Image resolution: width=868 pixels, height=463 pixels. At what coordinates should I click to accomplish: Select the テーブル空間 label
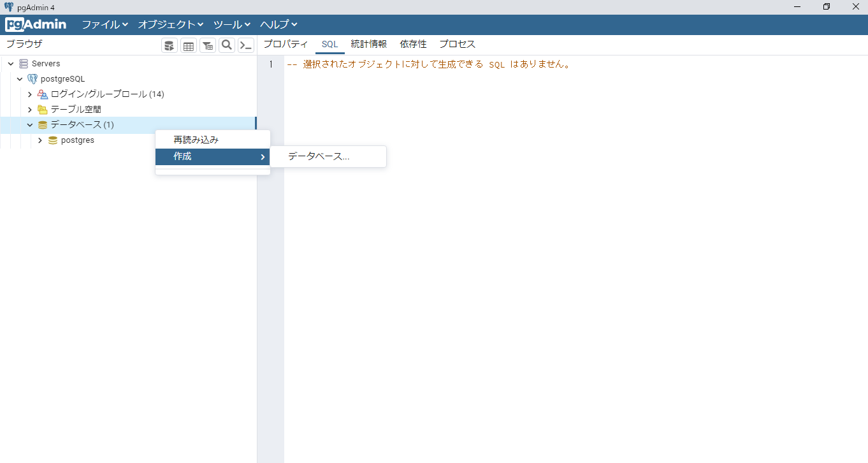76,110
